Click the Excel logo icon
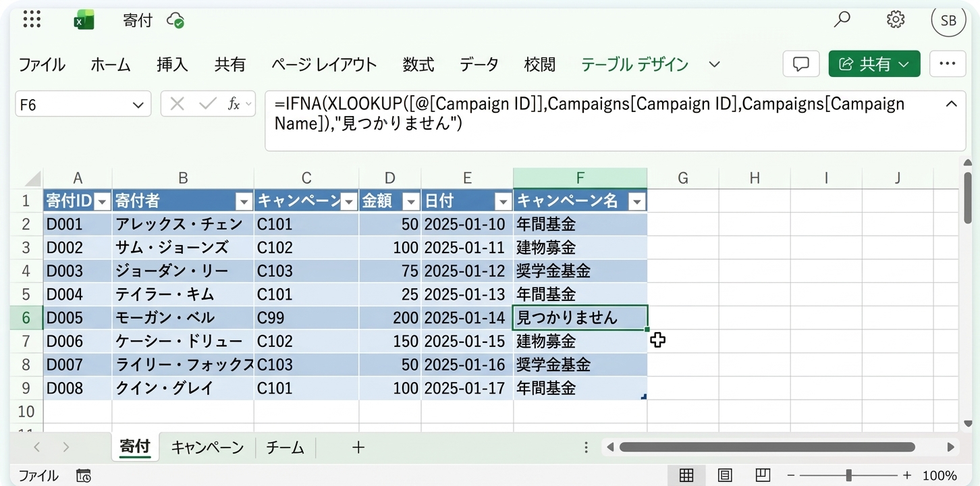Image resolution: width=980 pixels, height=486 pixels. (83, 20)
